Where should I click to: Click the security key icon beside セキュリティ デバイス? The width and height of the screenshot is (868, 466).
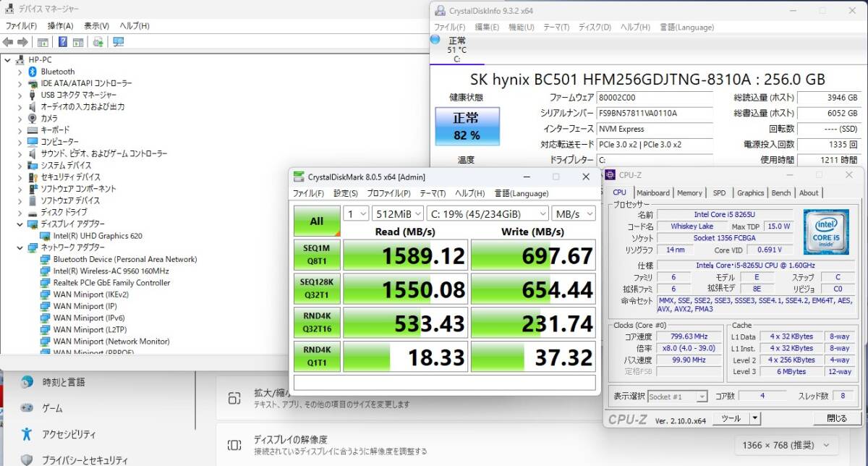coord(33,177)
